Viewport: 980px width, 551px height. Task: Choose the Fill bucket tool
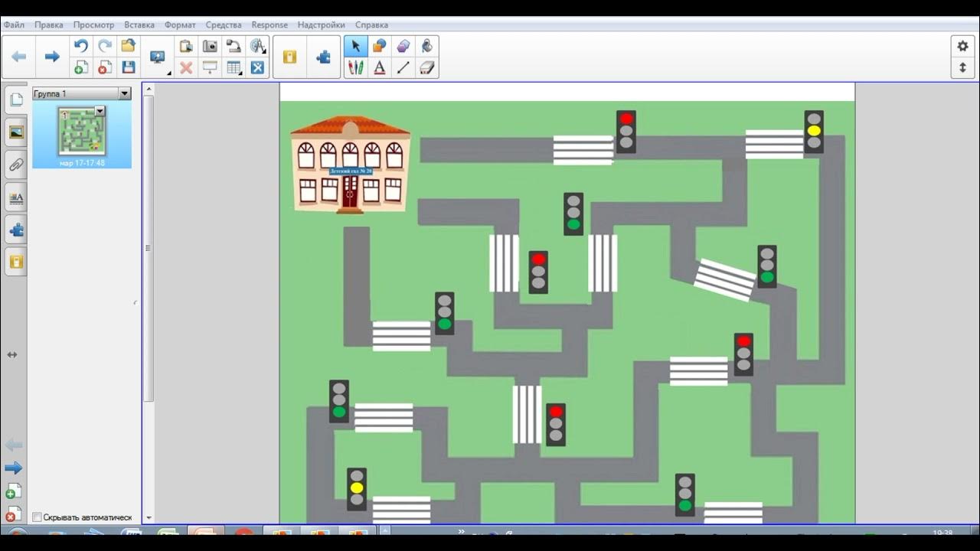427,46
